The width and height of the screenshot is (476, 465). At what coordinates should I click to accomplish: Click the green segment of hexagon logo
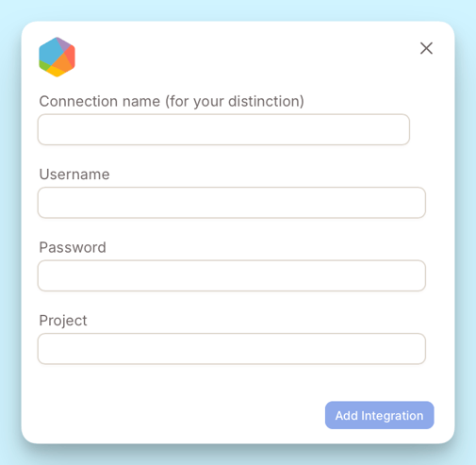(43, 65)
